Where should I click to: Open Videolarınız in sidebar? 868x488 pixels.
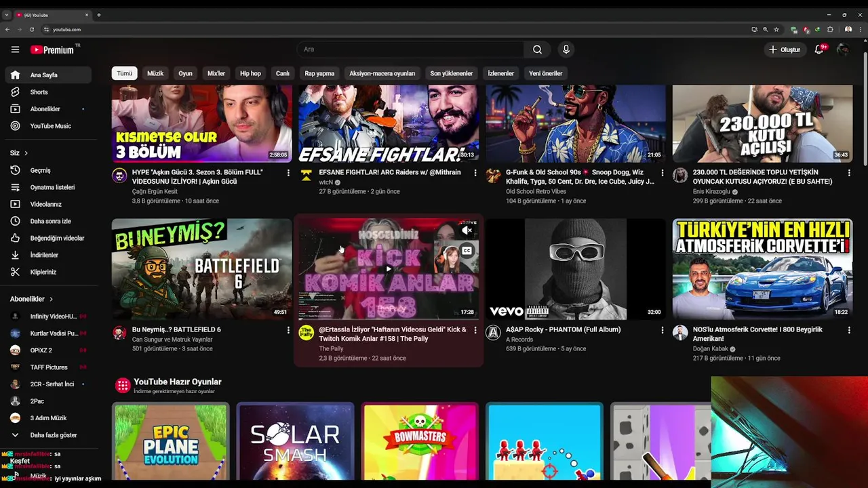coord(47,204)
